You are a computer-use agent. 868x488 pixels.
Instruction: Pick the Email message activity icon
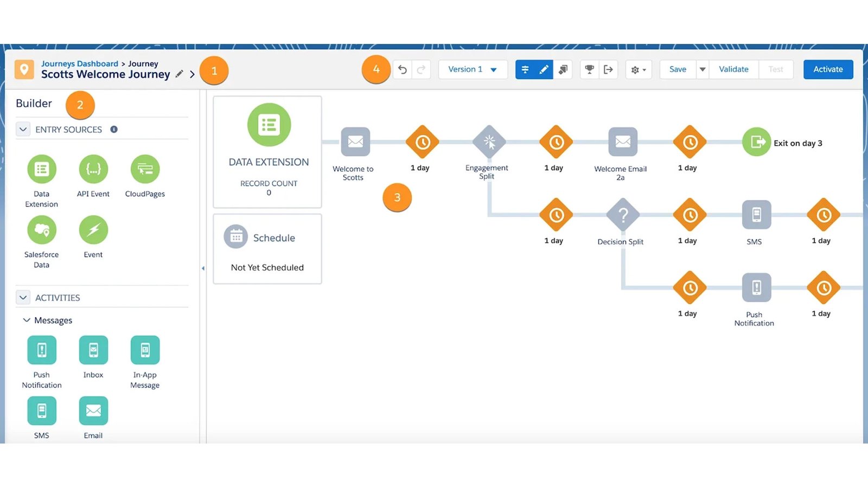click(93, 411)
